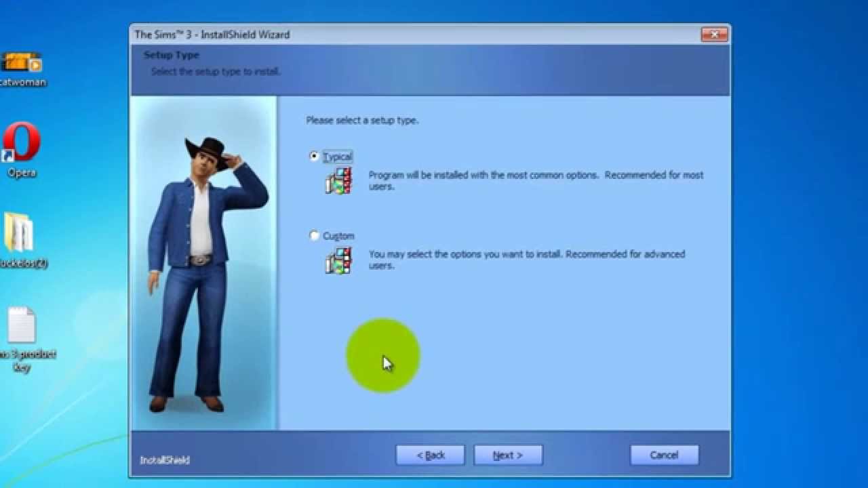
Task: Click the Custom setup type icon
Action: tap(339, 260)
